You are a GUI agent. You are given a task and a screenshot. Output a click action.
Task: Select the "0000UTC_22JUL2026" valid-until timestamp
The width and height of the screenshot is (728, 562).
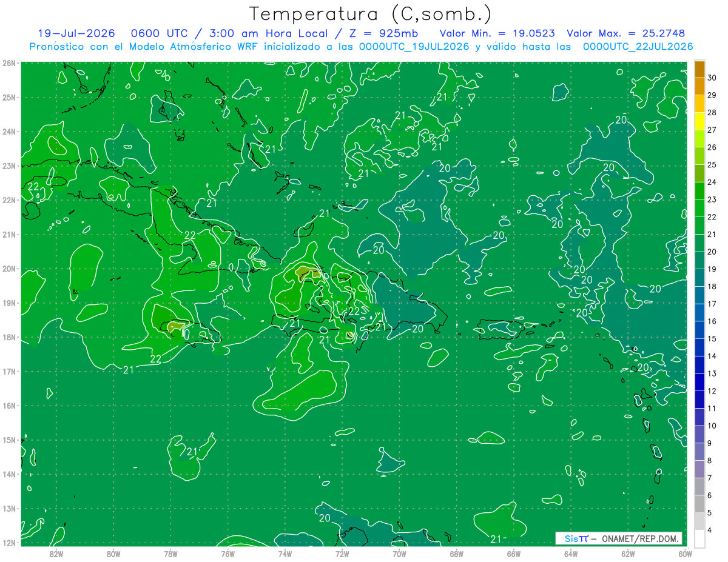638,46
